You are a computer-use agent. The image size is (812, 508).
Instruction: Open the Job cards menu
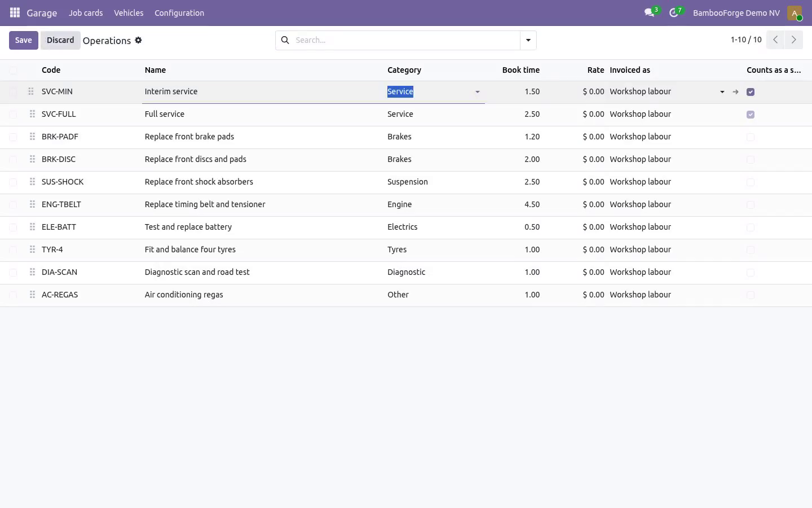(86, 13)
